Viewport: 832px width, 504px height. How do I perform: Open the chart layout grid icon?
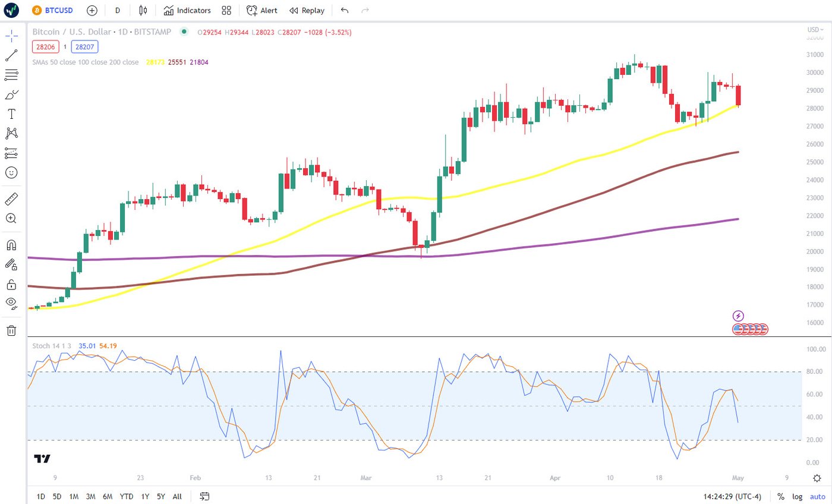click(226, 10)
